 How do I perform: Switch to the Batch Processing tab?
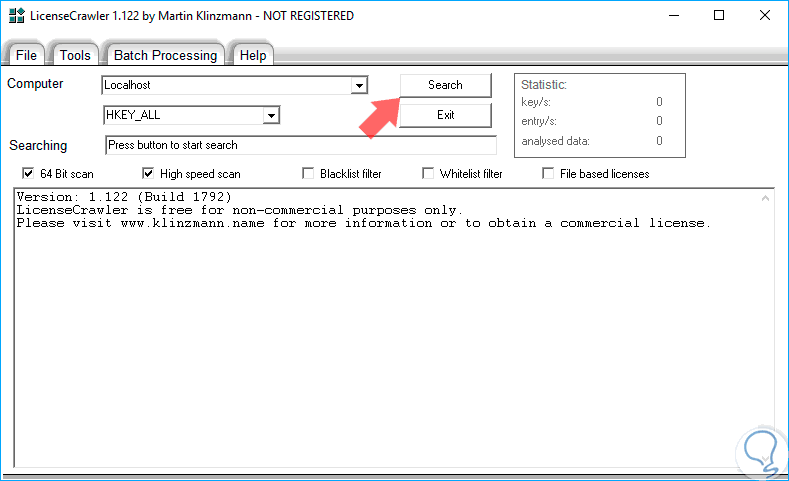165,55
